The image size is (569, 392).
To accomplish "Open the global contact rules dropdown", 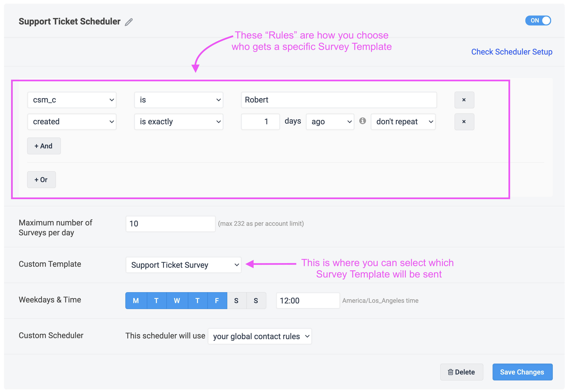I will tap(260, 336).
